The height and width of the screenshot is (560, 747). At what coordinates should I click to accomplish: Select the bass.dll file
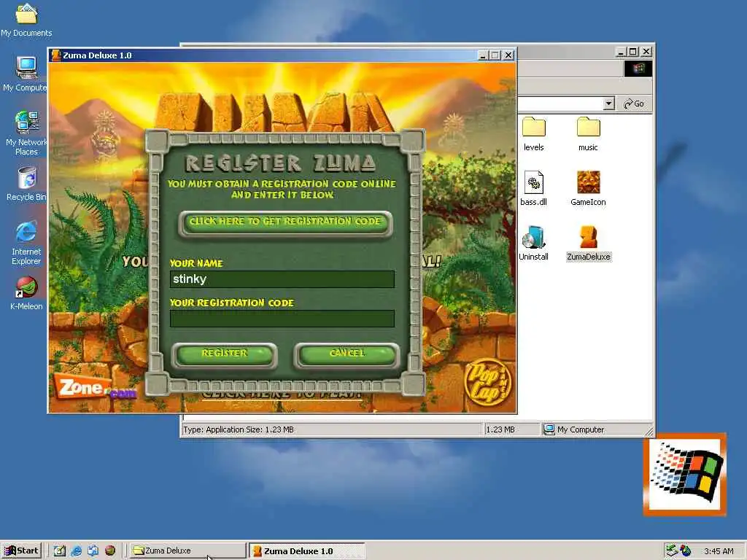tap(533, 189)
